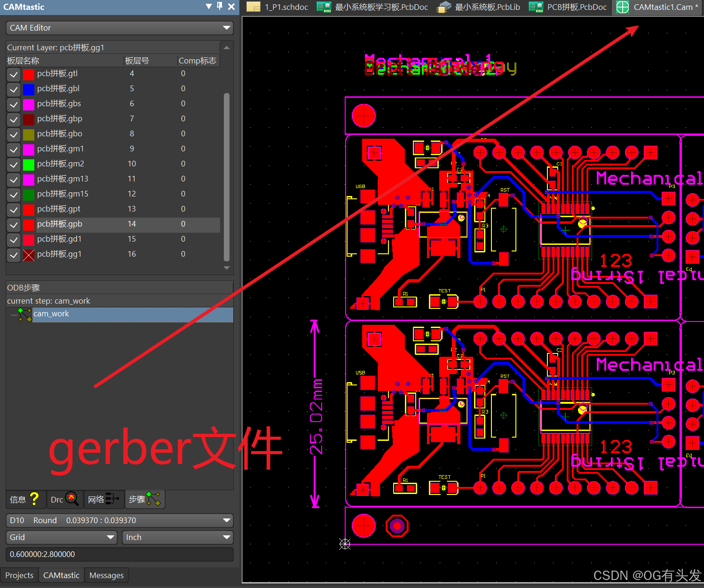The height and width of the screenshot is (588, 704).
Task: Click the Comp标志 column header
Action: point(198,61)
